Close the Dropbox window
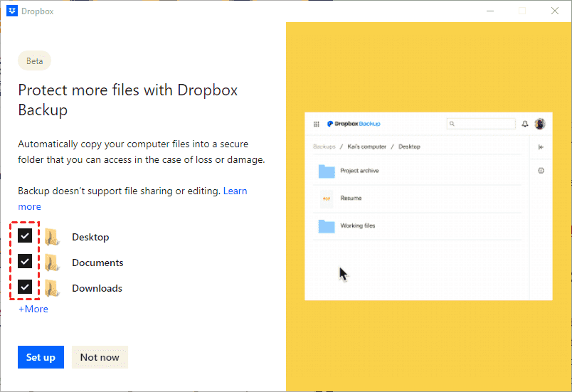Viewport: 572px width, 392px height. point(555,11)
